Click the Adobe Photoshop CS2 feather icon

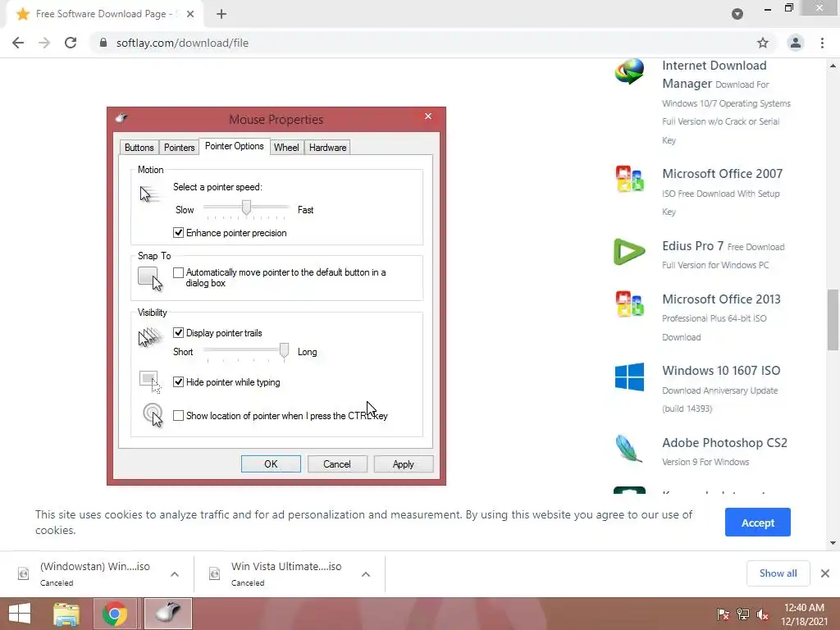629,449
